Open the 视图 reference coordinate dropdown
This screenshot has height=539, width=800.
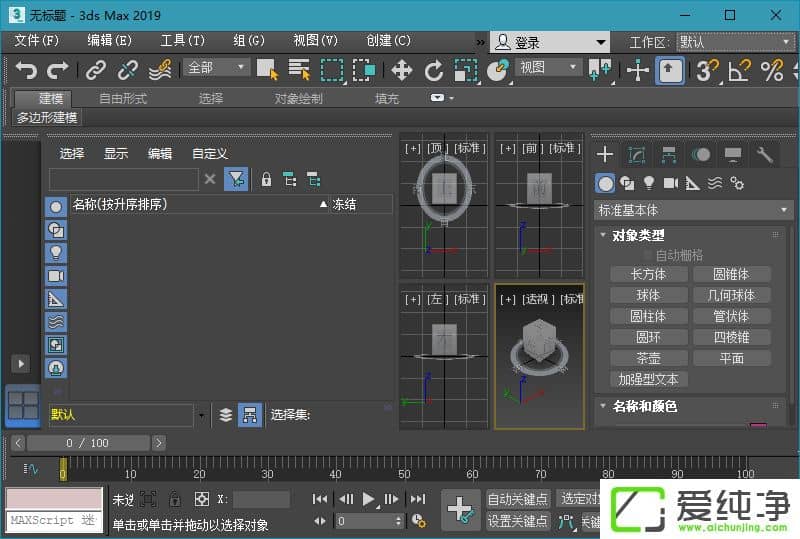(548, 67)
